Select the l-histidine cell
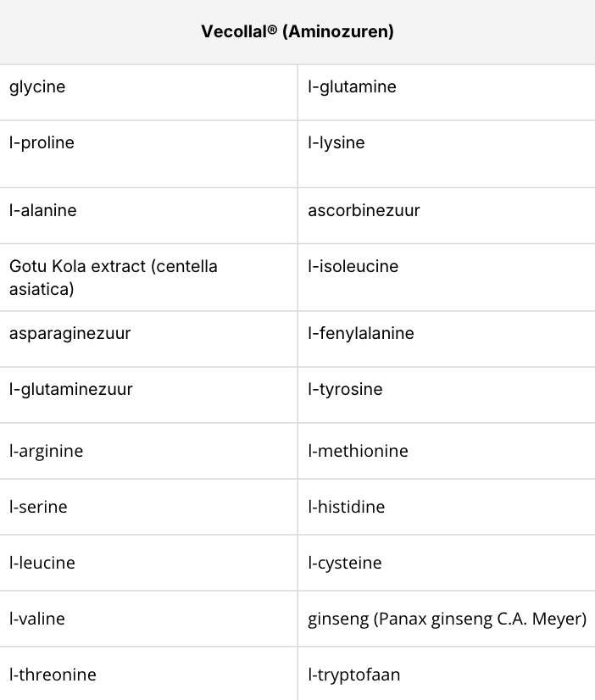The height and width of the screenshot is (700, 595). [346, 507]
